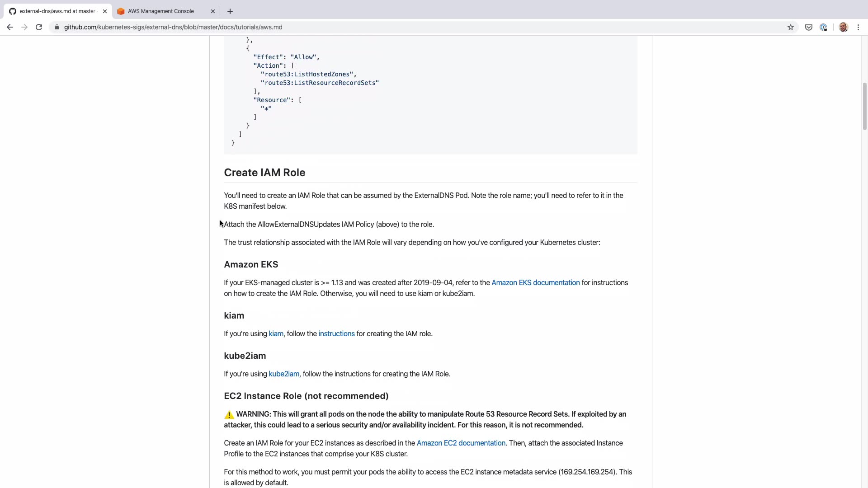Viewport: 868px width, 488px height.
Task: Open the kube2iam link
Action: click(x=283, y=374)
